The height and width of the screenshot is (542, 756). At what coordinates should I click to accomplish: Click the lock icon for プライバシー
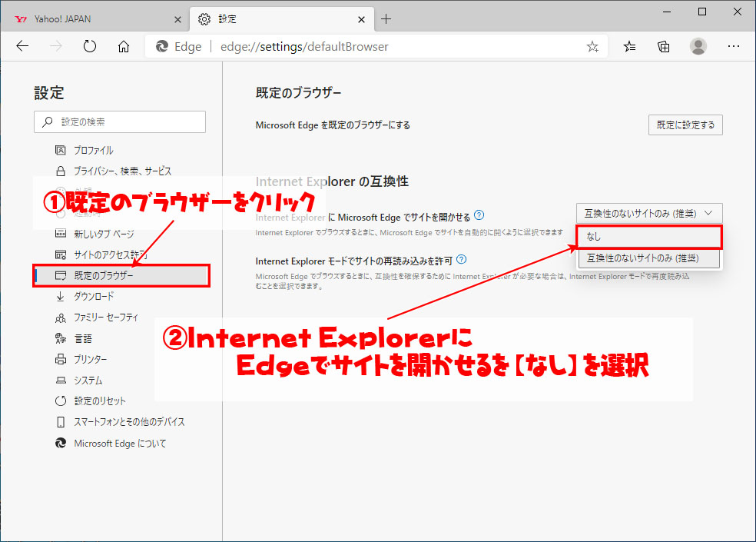click(60, 171)
